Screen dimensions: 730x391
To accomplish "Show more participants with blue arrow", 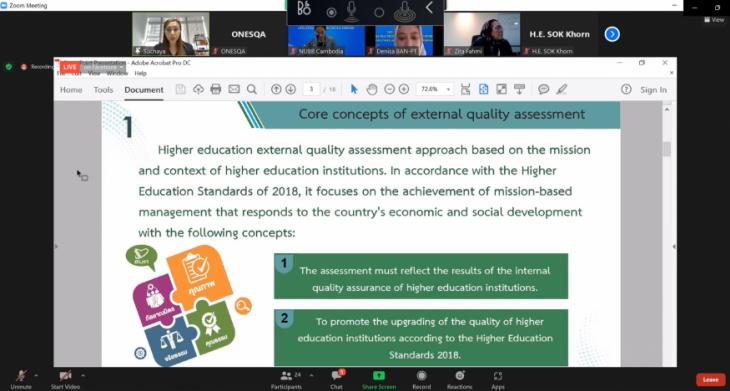I will click(x=612, y=34).
